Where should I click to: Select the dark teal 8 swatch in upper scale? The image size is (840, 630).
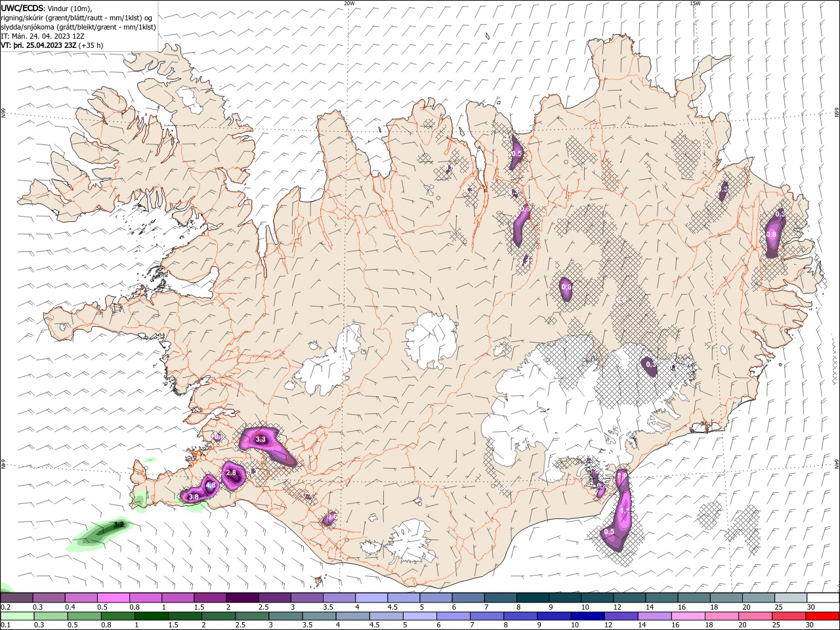[533, 598]
